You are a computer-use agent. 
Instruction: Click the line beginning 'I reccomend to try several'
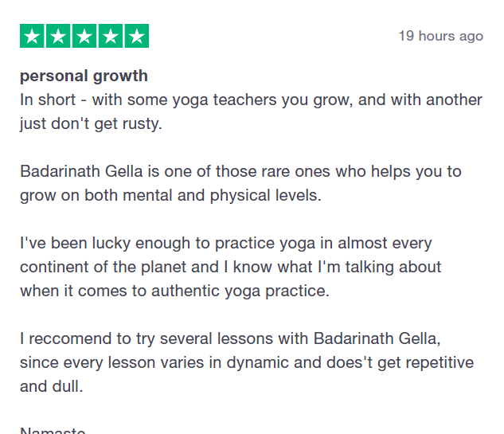point(230,339)
